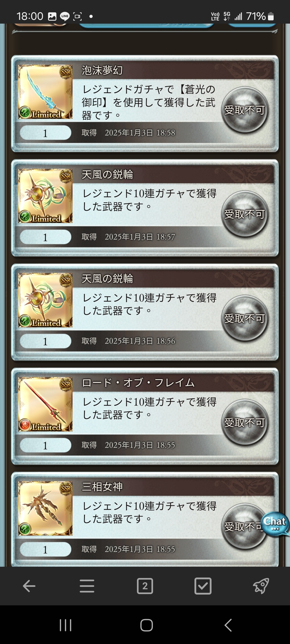Open the browser hamburger menu

87,586
